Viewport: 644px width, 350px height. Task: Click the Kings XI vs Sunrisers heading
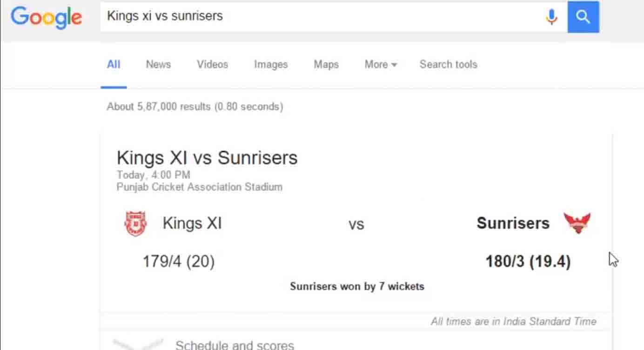pyautogui.click(x=207, y=158)
